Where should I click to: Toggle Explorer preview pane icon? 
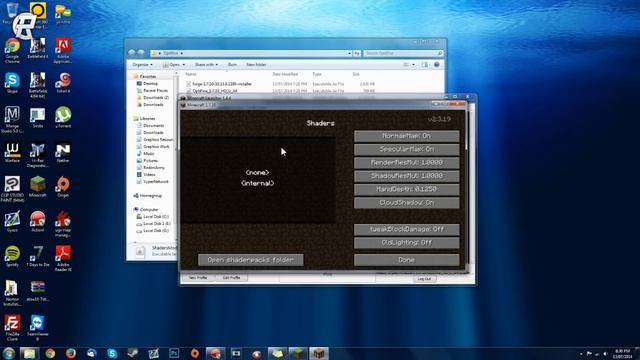pos(424,64)
